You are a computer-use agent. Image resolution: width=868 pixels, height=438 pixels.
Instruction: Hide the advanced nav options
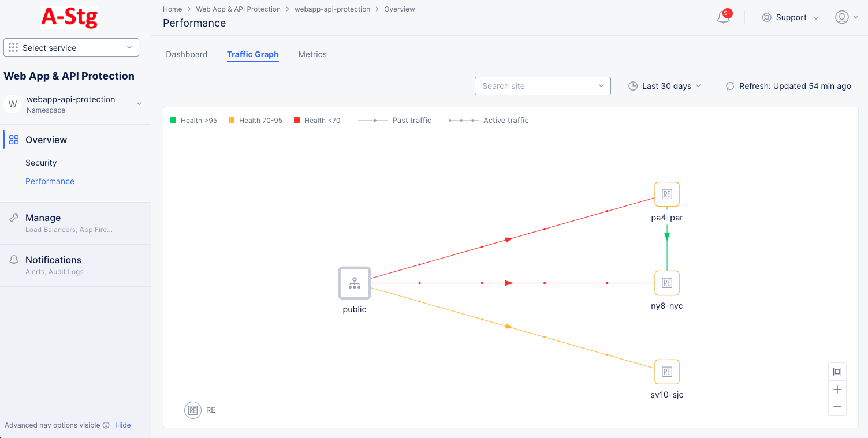point(123,425)
